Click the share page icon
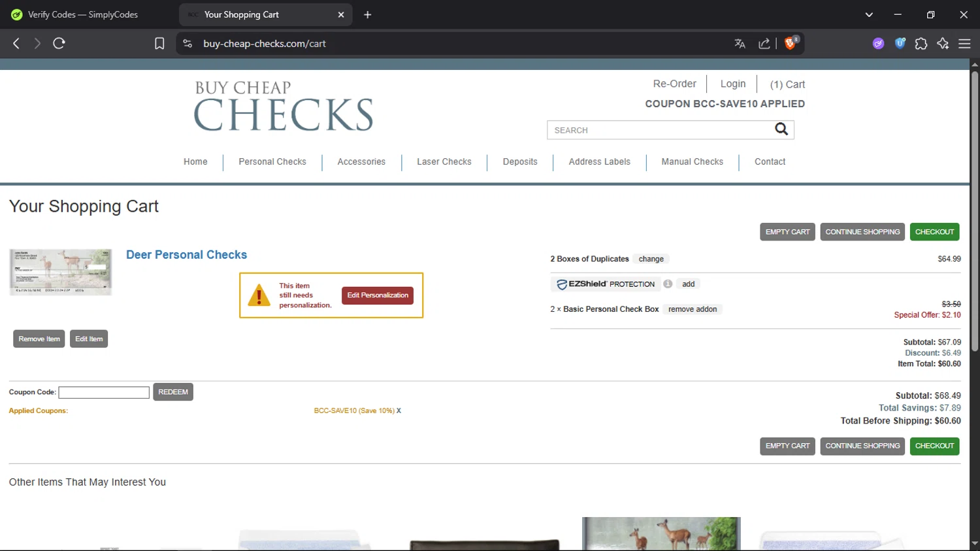Viewport: 980px width, 551px height. click(x=764, y=44)
